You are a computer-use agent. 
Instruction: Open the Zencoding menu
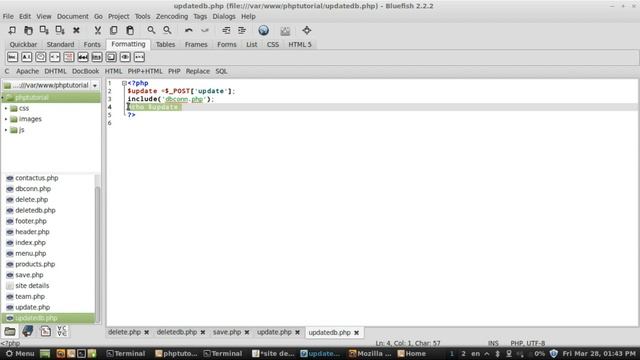click(x=172, y=16)
